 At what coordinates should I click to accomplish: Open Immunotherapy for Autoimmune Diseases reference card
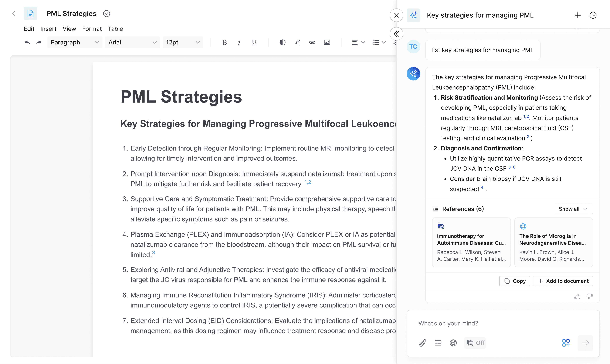[471, 242]
